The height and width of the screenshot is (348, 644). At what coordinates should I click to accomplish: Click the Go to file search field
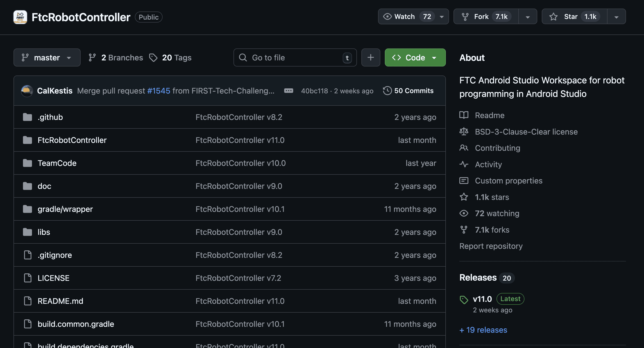click(x=295, y=57)
